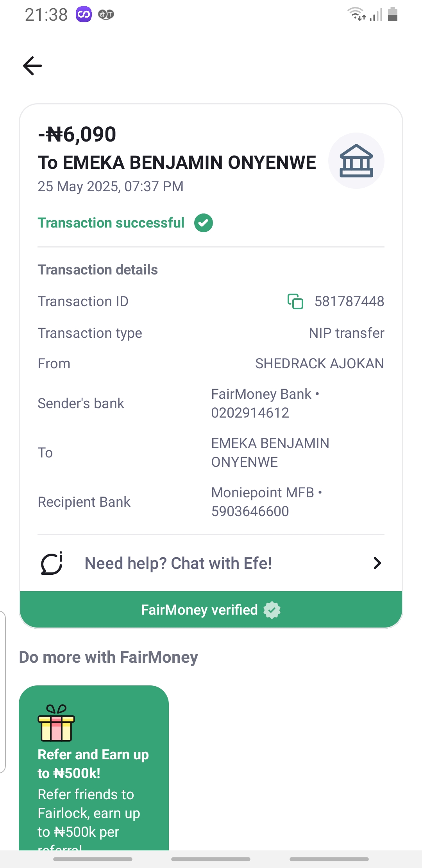422x868 pixels.
Task: Expand help chat with the right chevron
Action: [377, 563]
